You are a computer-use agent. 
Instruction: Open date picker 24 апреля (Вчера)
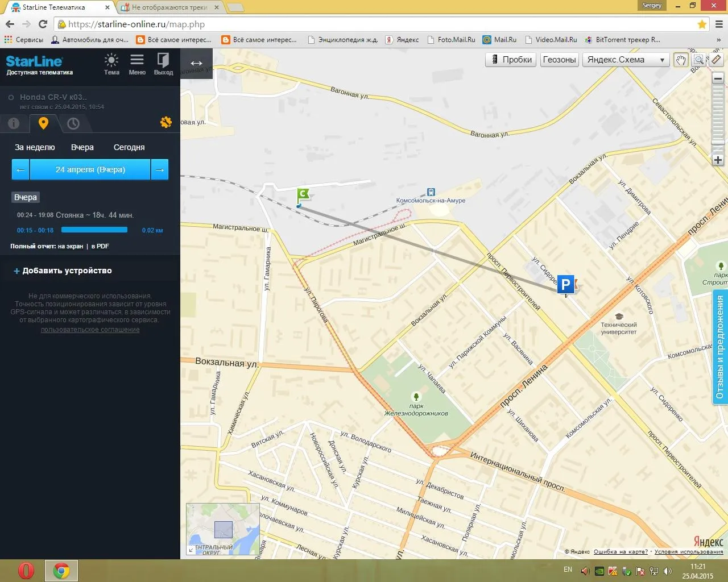tap(90, 169)
